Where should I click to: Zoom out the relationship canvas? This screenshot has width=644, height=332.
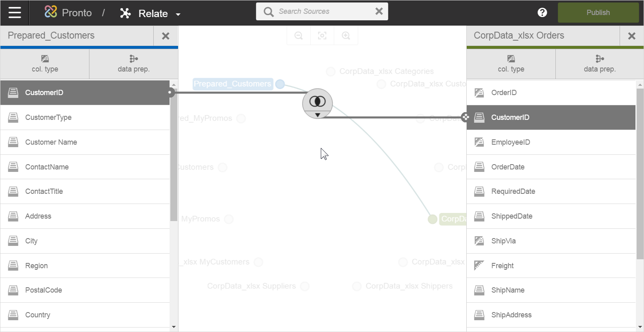click(298, 36)
